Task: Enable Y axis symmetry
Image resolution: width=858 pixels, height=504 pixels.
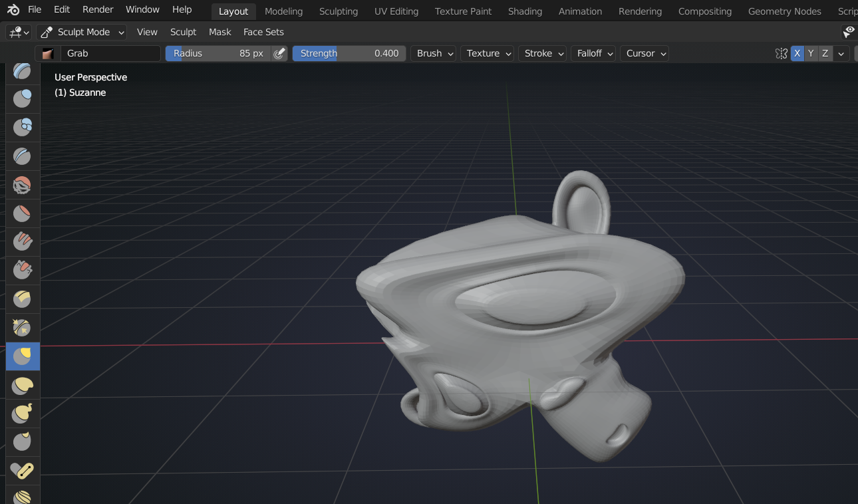Action: tap(811, 53)
